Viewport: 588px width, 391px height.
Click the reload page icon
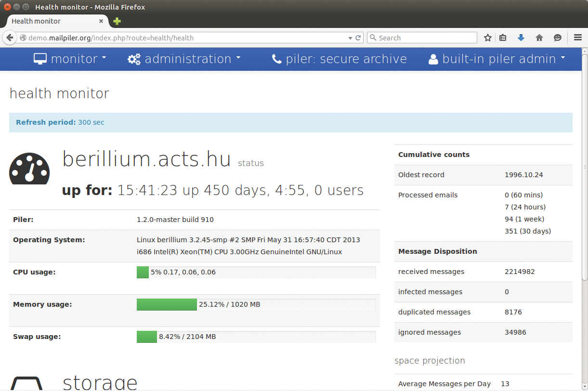[358, 38]
